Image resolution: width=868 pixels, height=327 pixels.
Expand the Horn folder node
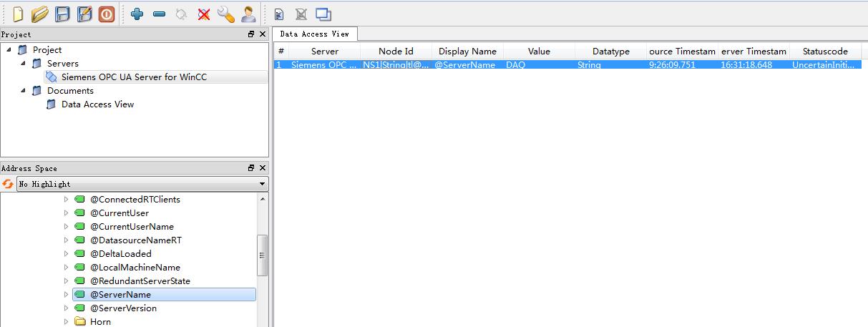tap(67, 322)
